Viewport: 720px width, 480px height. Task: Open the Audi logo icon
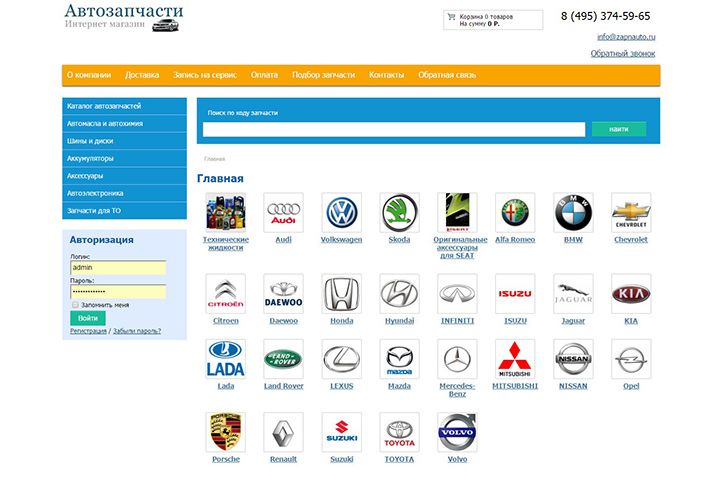point(283,213)
